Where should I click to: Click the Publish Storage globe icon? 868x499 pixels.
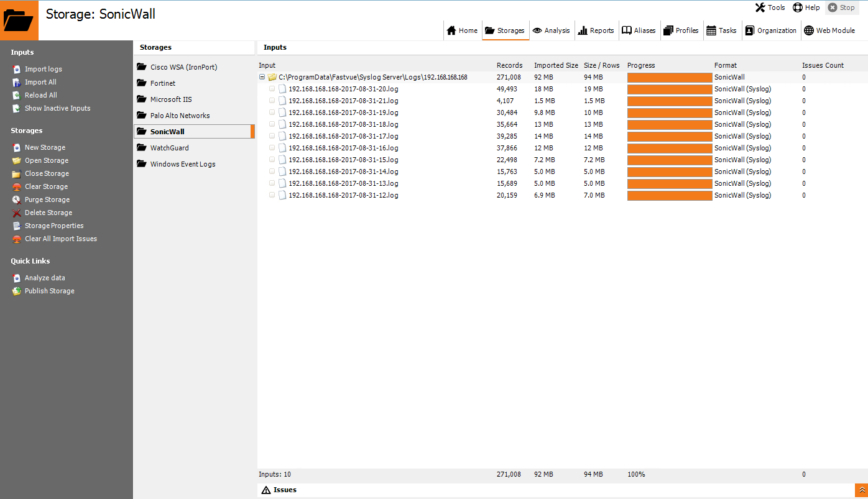17,291
